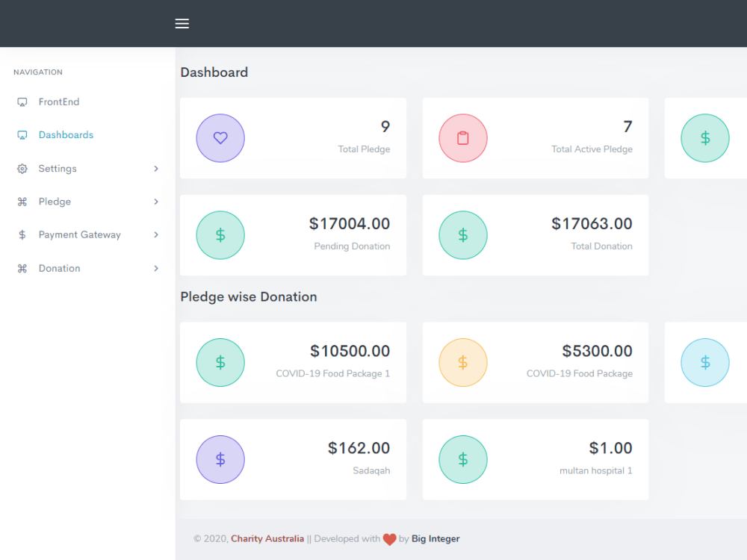Switch to the Dashboards section
Image resolution: width=747 pixels, height=560 pixels.
[x=66, y=134]
